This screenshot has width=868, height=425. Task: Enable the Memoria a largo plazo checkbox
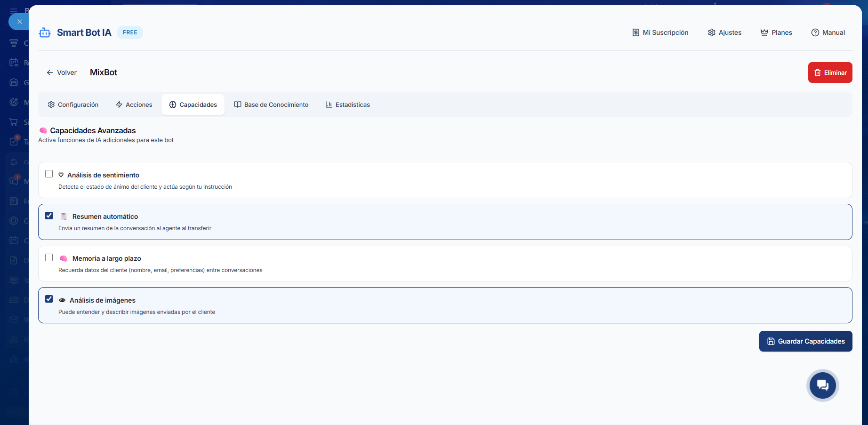pos(49,257)
